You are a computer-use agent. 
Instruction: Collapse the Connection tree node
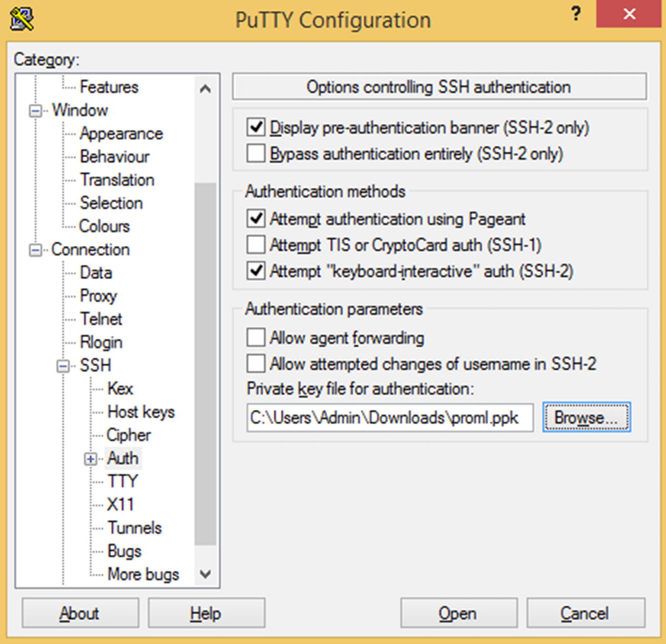tap(35, 250)
